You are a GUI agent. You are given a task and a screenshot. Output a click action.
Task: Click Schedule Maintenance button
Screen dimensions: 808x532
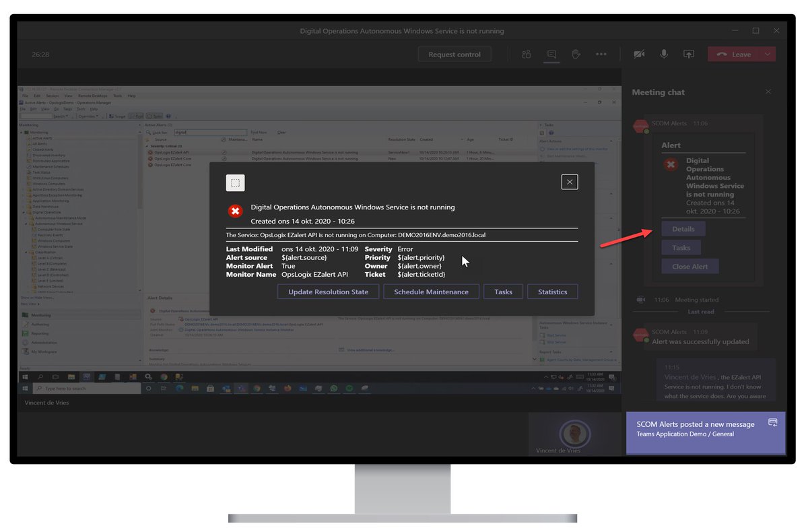click(x=431, y=292)
